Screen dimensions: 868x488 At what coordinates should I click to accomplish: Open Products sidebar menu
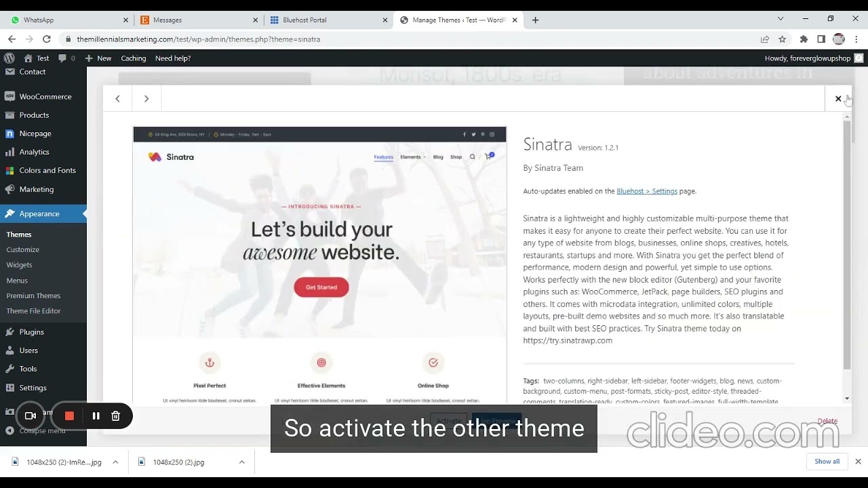[43, 115]
